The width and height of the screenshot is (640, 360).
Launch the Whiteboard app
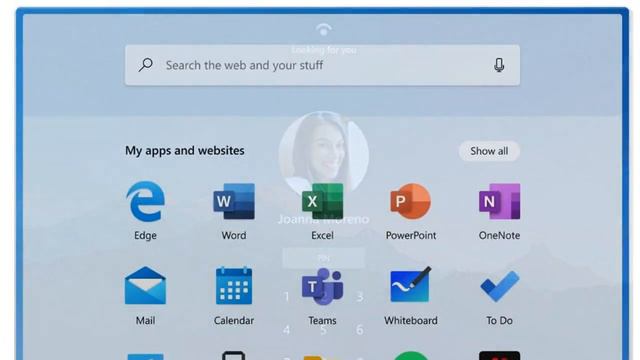(x=411, y=285)
